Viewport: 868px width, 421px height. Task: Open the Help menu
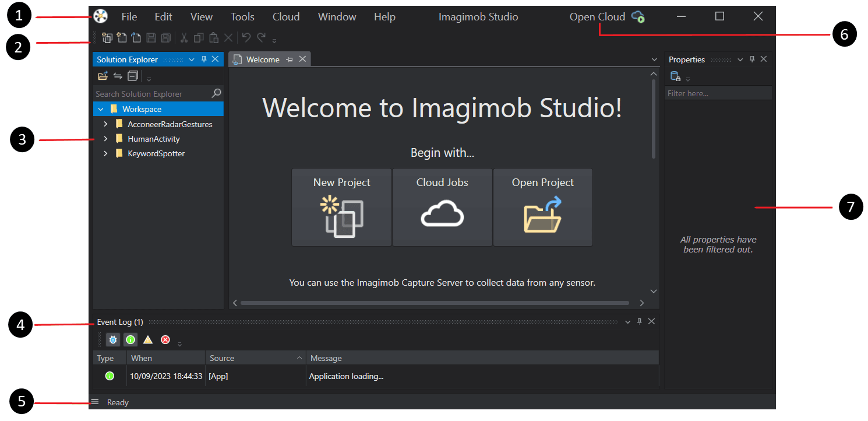[384, 17]
